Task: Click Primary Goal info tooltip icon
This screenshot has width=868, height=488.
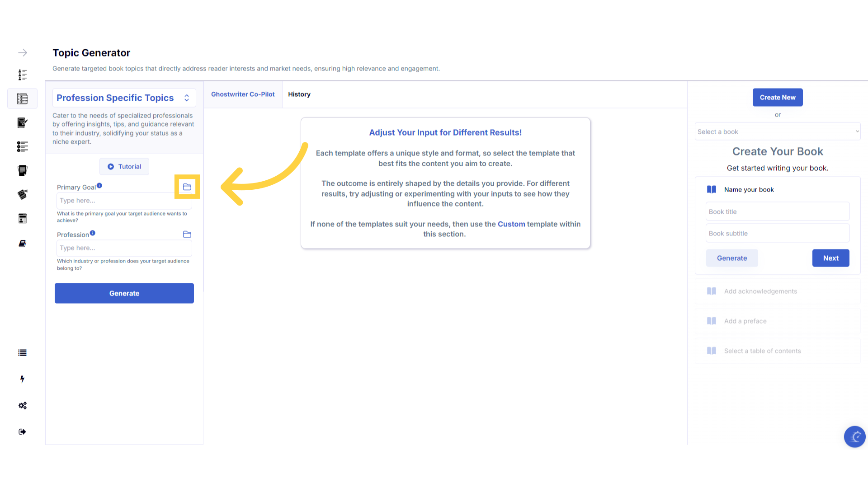Action: point(99,186)
